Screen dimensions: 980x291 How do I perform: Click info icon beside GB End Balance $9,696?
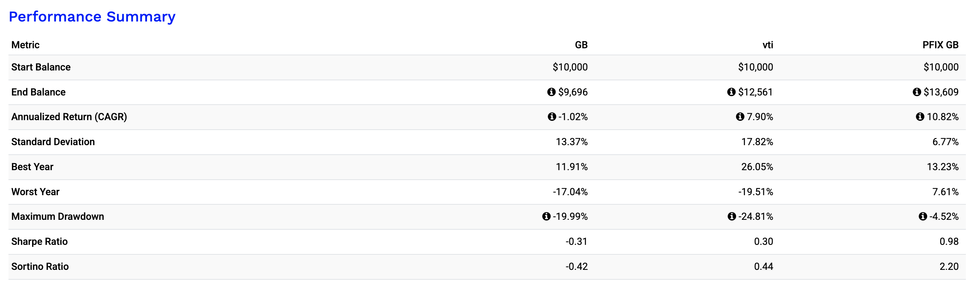coord(551,92)
